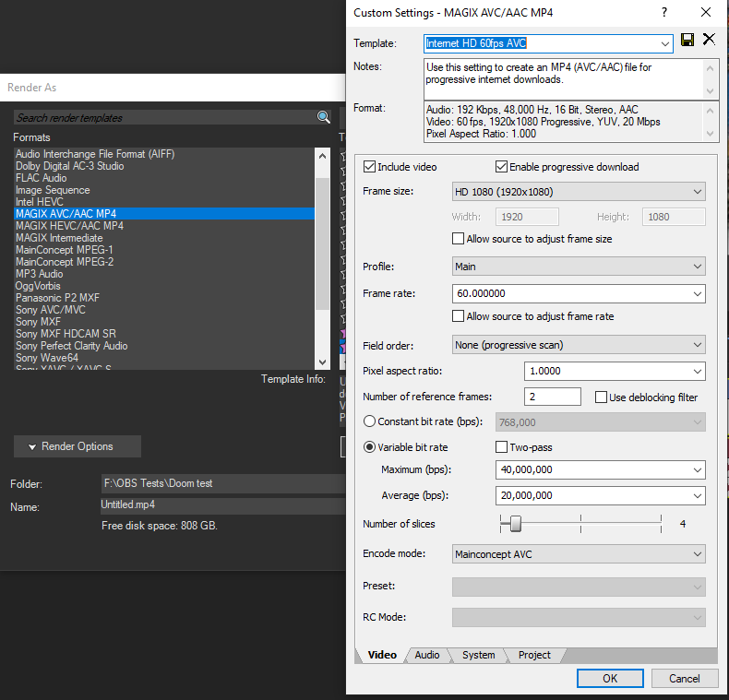This screenshot has height=700, width=729.
Task: Click the Cancel button
Action: [684, 679]
